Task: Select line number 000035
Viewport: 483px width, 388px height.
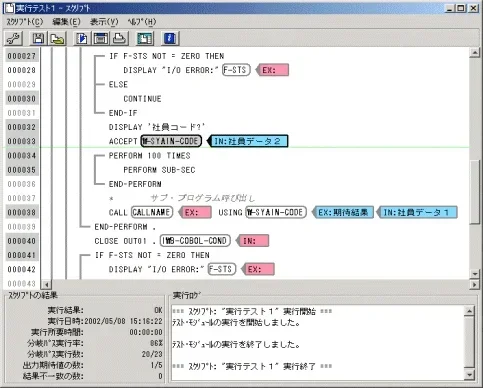Action: pyautogui.click(x=22, y=170)
